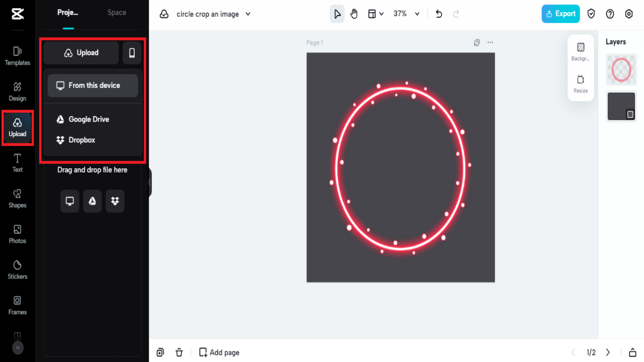Open the 37% zoom level dropdown
The height and width of the screenshot is (362, 644).
click(406, 14)
